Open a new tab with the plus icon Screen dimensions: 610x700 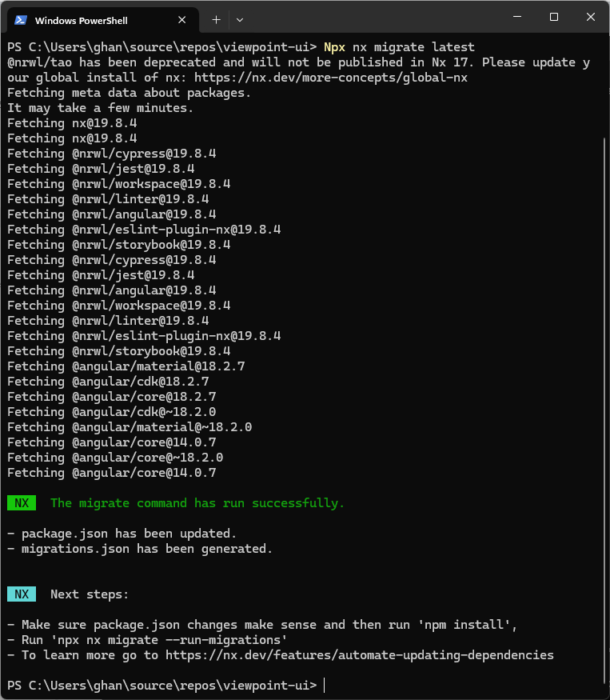(216, 20)
